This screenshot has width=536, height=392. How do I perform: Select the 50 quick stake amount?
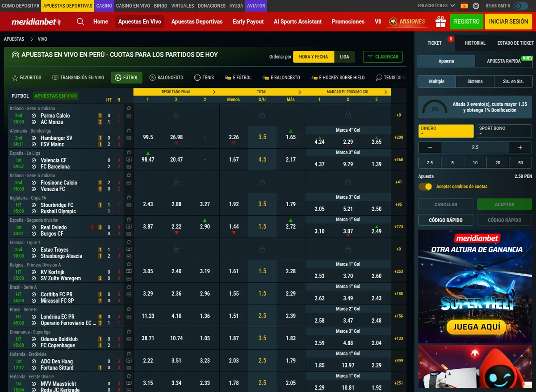click(520, 163)
